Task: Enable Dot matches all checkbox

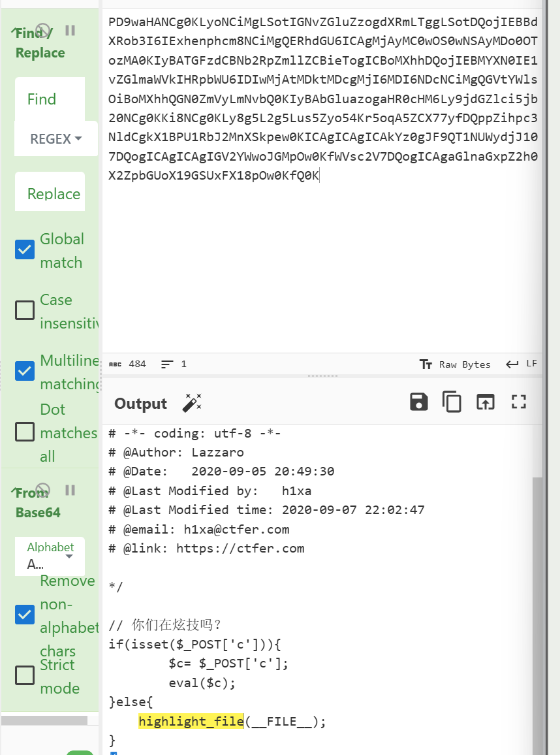Action: (25, 432)
